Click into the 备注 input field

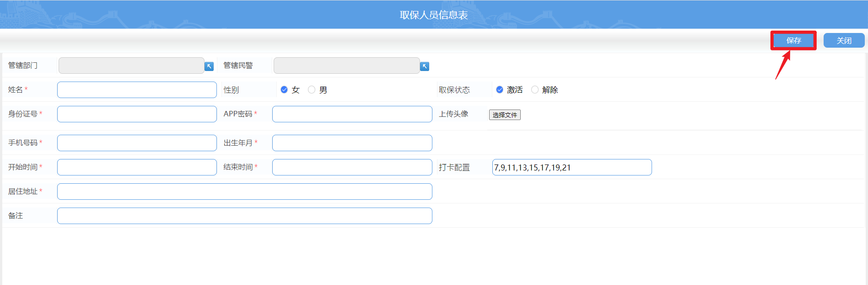pyautogui.click(x=245, y=216)
